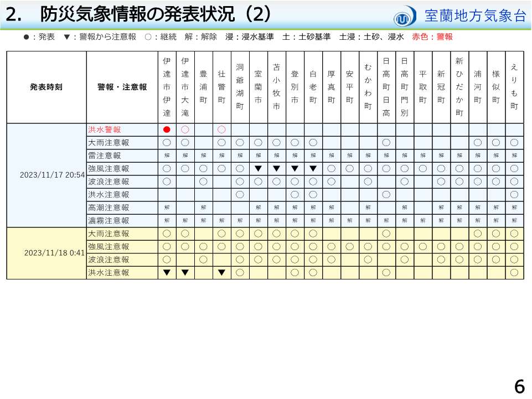Click the 登別市 column header
This screenshot has width=532, height=399.
click(295, 87)
